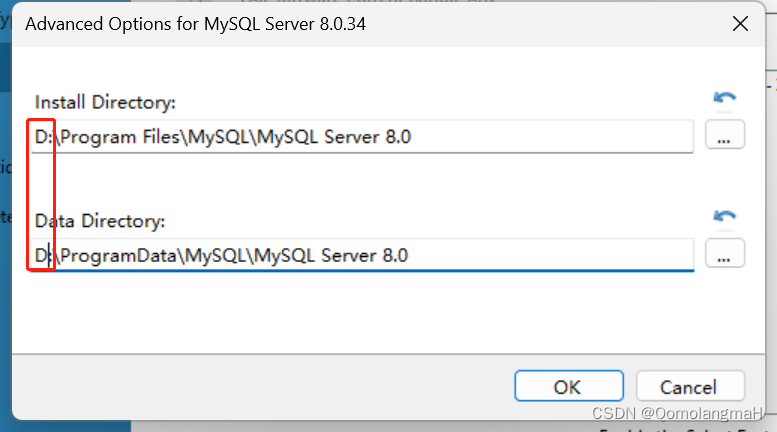777x432 pixels.
Task: Close the Advanced Options dialog
Action: [740, 23]
